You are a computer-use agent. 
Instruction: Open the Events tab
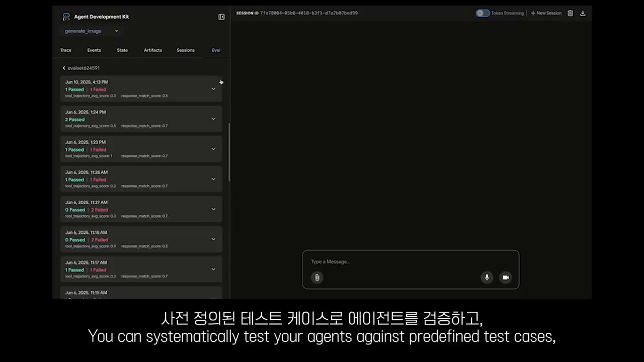tap(94, 50)
